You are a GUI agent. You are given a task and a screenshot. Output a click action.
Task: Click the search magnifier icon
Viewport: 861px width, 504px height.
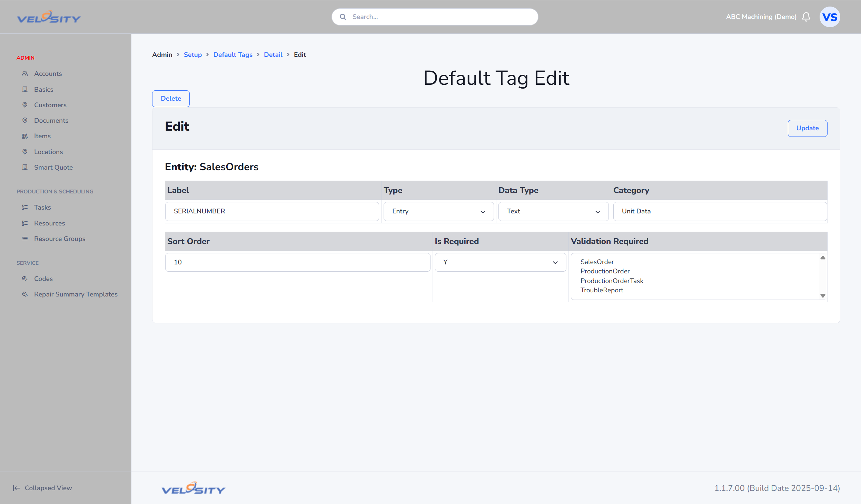pyautogui.click(x=343, y=17)
